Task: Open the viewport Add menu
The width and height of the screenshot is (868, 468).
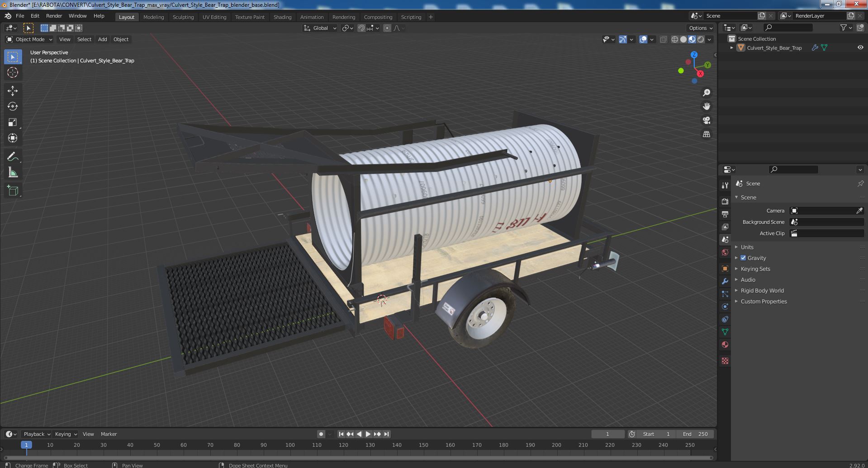Action: [x=103, y=39]
